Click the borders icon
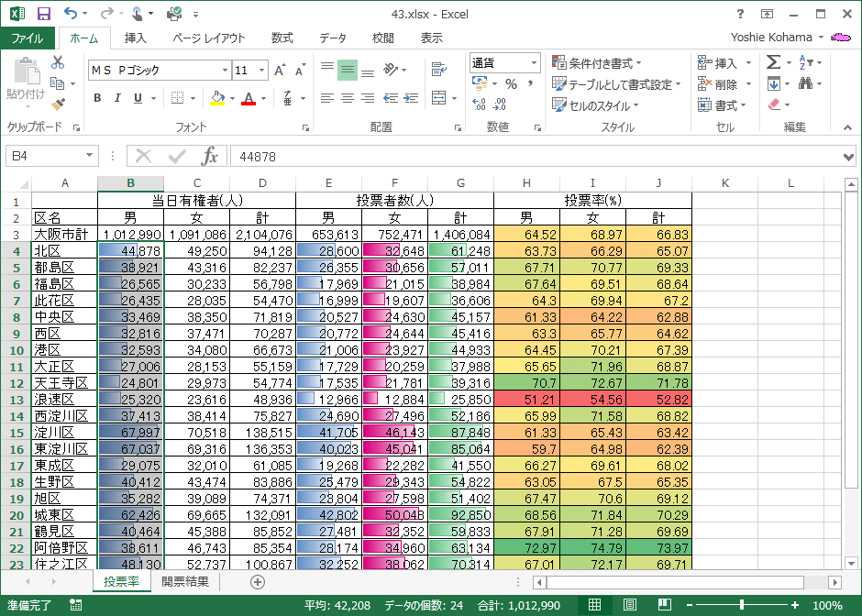The image size is (862, 616). pos(177,98)
